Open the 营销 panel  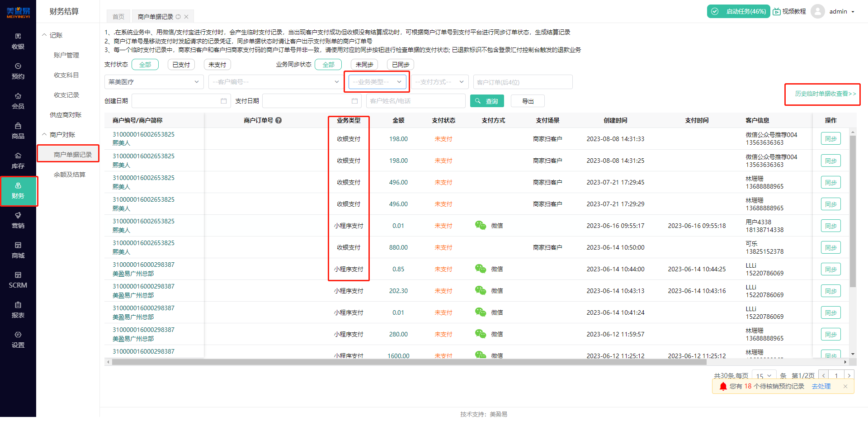point(18,221)
